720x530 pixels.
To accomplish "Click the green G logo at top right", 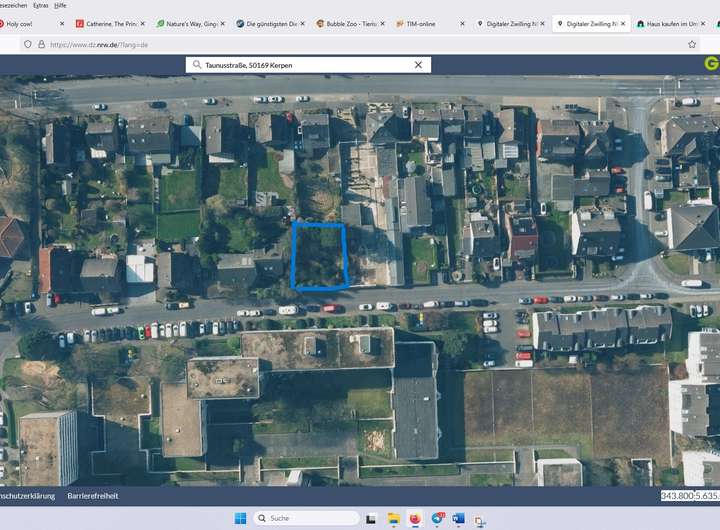I will (x=710, y=64).
